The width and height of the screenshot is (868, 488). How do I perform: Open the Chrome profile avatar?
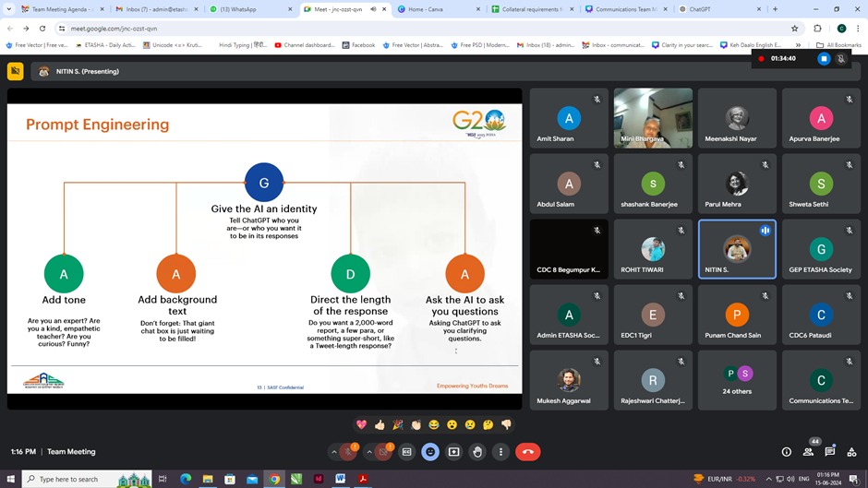click(x=841, y=29)
